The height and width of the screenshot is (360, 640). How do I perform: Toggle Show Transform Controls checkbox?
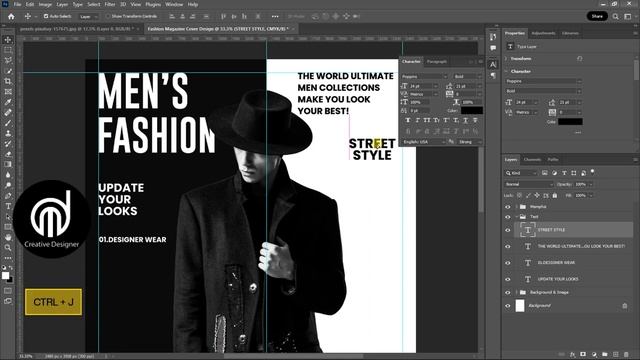[x=108, y=16]
